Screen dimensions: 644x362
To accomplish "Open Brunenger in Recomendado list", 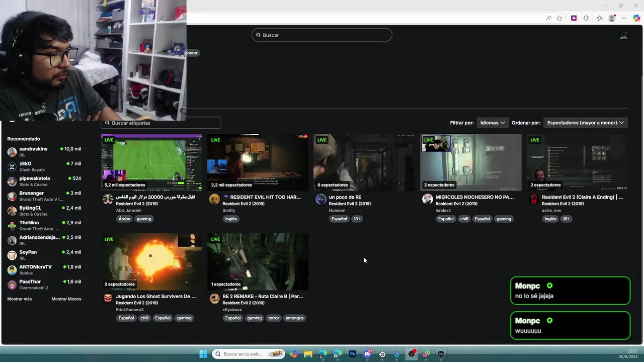I will coord(44,196).
